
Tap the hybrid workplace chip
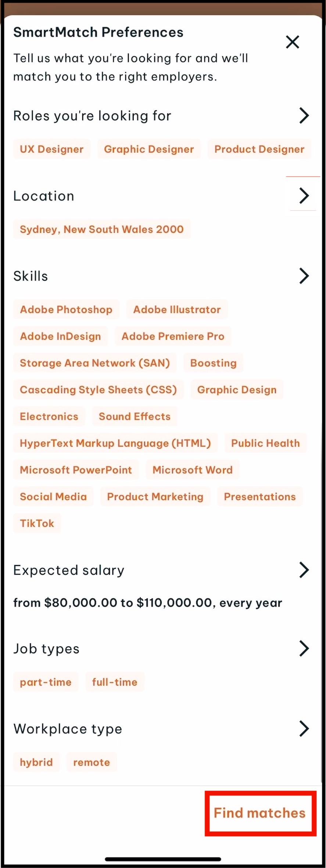tap(36, 762)
